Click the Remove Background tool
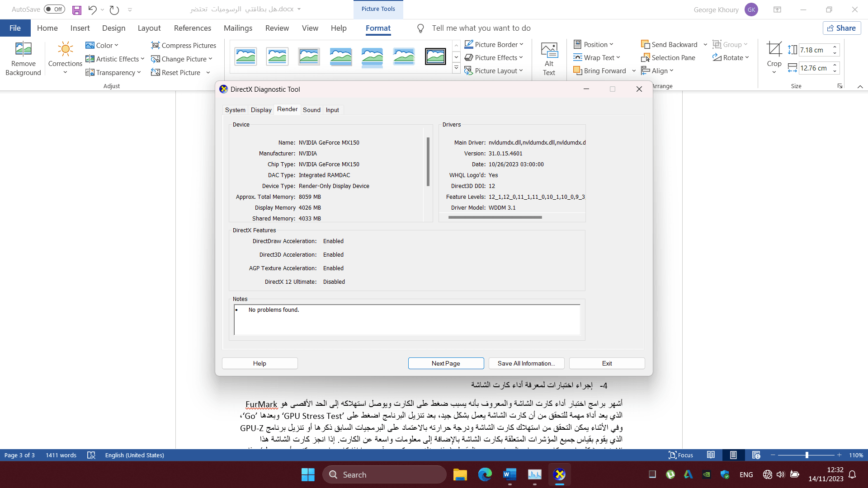Viewport: 868px width, 488px height. 23,58
